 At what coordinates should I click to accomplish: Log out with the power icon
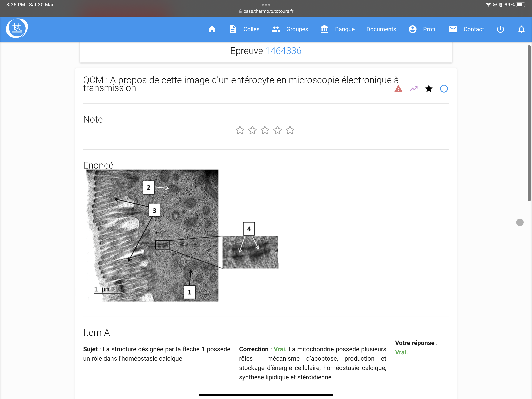tap(500, 29)
